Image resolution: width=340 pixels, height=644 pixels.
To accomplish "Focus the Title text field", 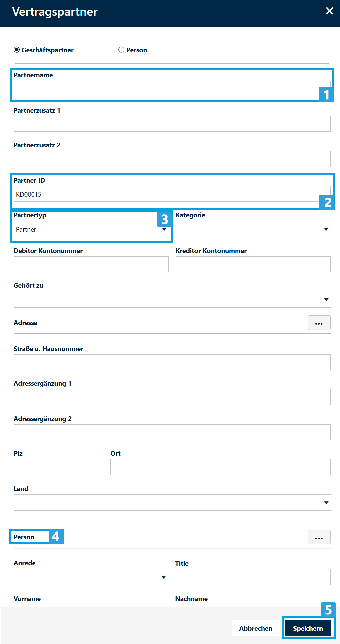I will pyautogui.click(x=252, y=577).
